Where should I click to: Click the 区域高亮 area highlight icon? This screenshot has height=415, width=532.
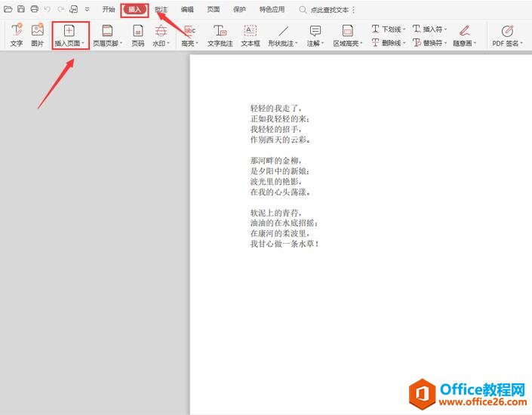point(347,30)
